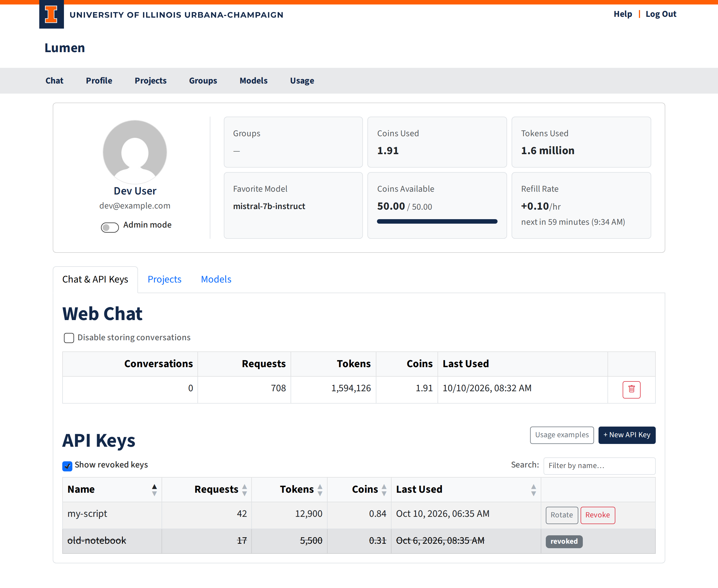718x588 pixels.
Task: Uncheck Show revoked keys checkbox
Action: (x=67, y=466)
